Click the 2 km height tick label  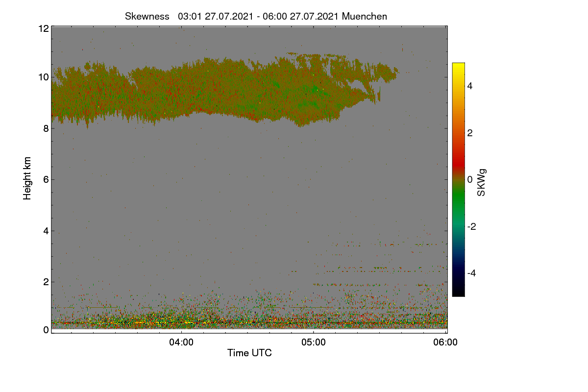[x=46, y=282]
